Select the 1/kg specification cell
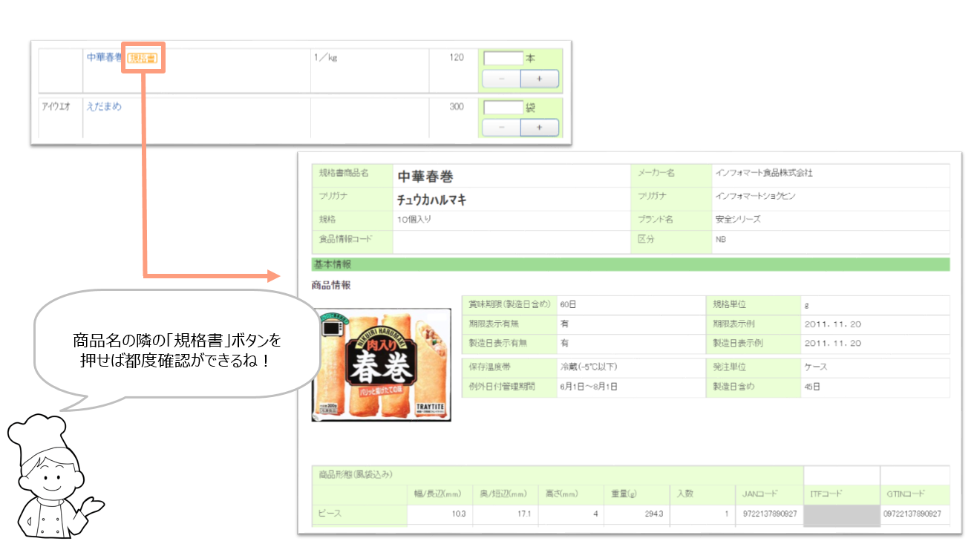This screenshot has height=544, width=980. (326, 58)
